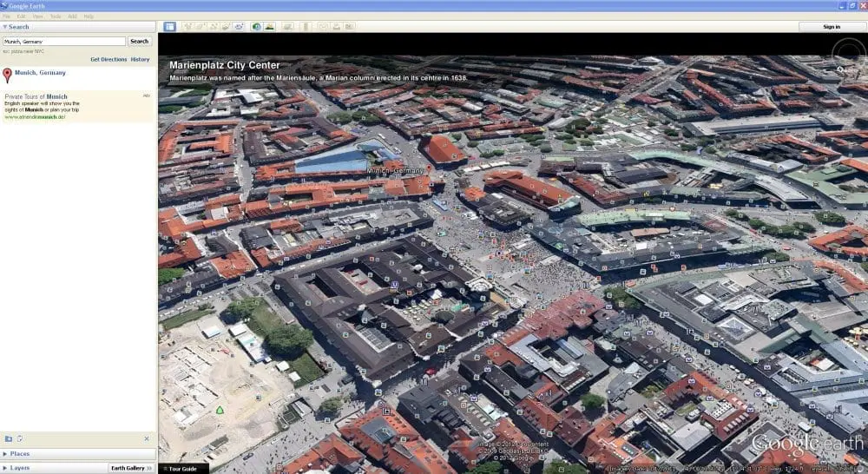Click the Add Path toolbar icon
The image size is (868, 474).
pyautogui.click(x=214, y=27)
